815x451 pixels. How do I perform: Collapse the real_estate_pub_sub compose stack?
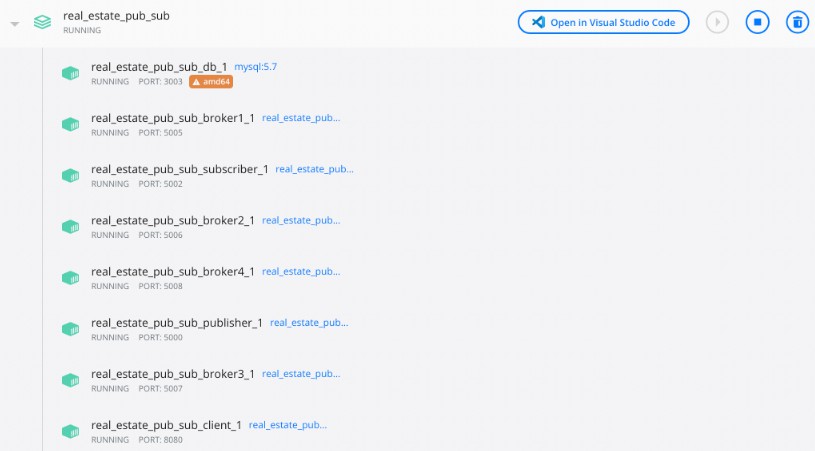(15, 24)
